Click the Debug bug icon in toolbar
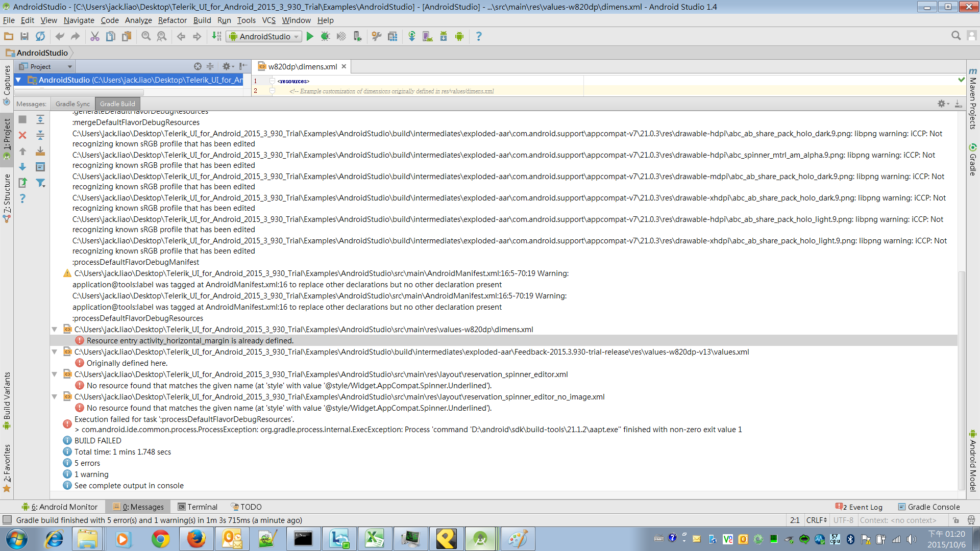This screenshot has width=980, height=551. pos(325,36)
